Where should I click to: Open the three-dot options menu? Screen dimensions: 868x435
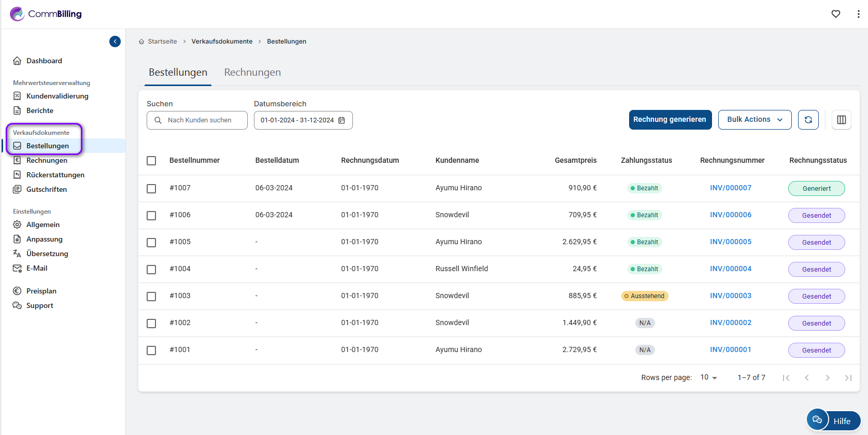point(858,14)
